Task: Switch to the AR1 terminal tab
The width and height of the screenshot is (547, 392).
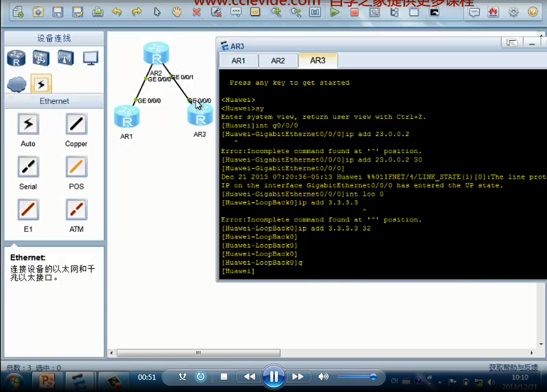Action: pyautogui.click(x=238, y=61)
